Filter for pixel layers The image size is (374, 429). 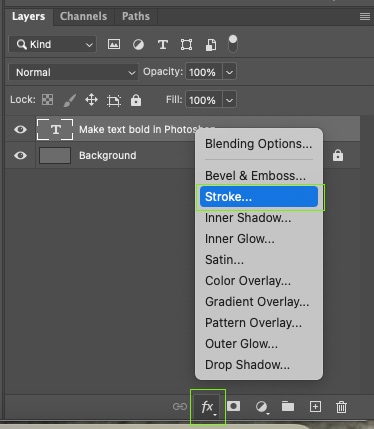(x=114, y=44)
